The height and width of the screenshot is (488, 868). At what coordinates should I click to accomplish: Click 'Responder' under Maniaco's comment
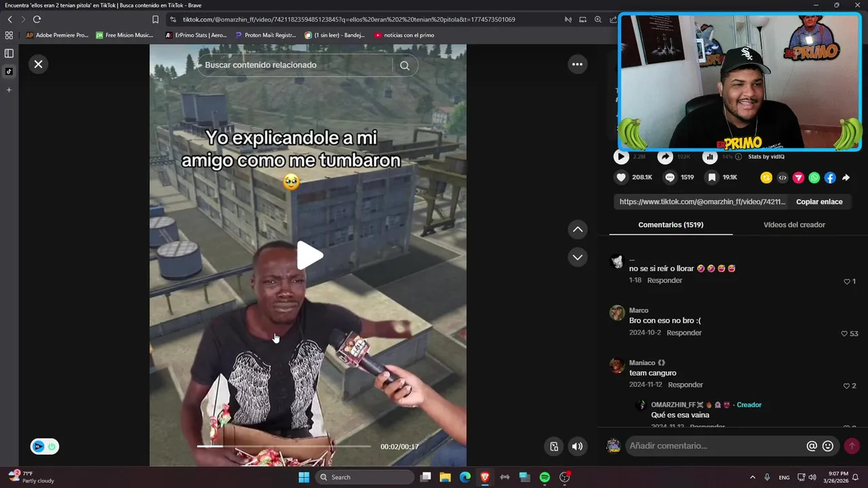click(x=686, y=385)
